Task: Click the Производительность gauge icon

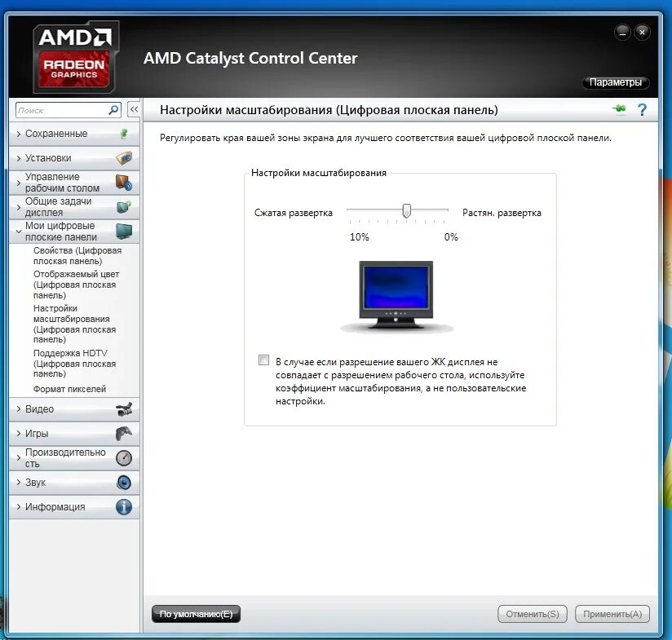Action: click(x=124, y=458)
